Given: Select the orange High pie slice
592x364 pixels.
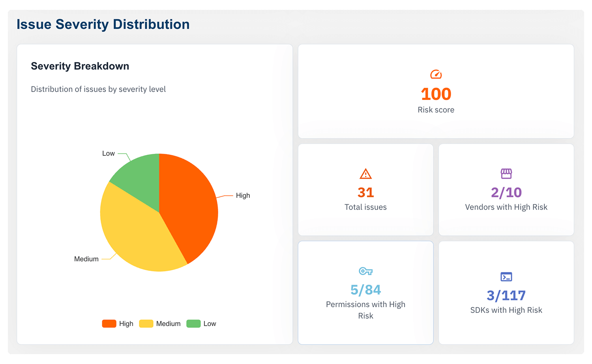Looking at the screenshot, I should (x=189, y=205).
